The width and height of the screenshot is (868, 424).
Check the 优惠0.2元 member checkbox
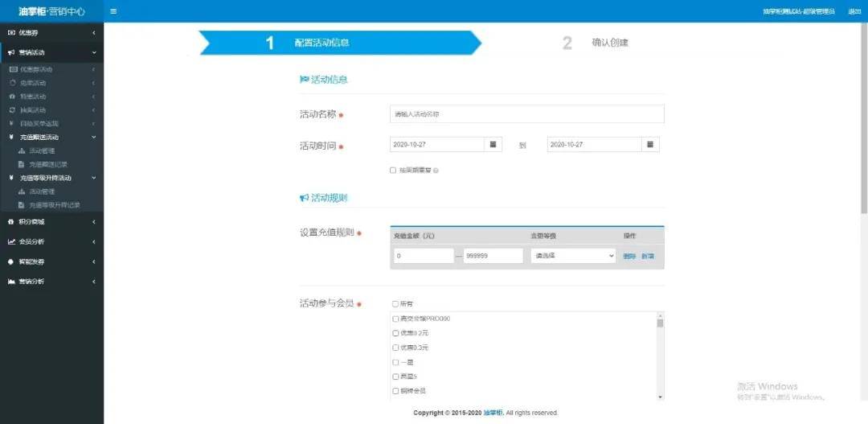coord(395,333)
